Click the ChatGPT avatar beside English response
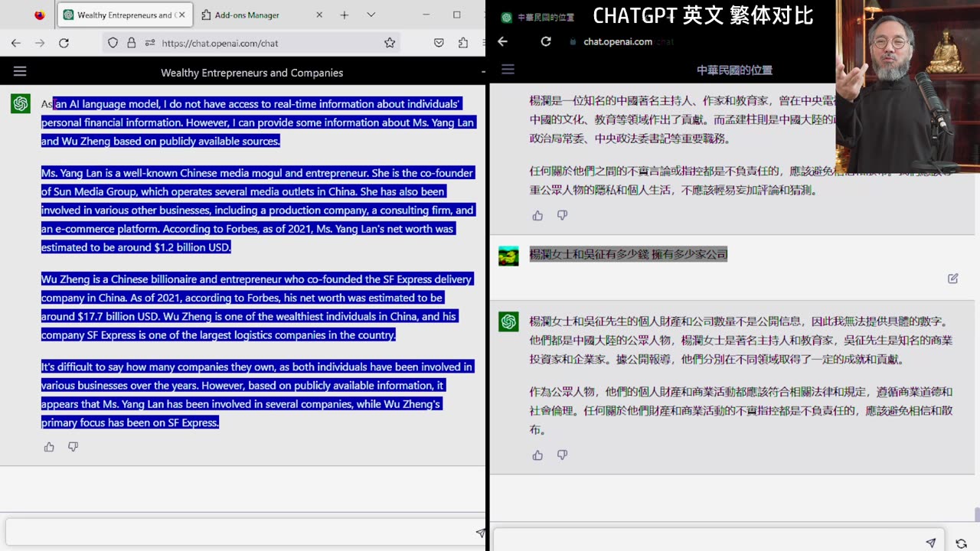Viewport: 980px width, 551px height. 21,103
